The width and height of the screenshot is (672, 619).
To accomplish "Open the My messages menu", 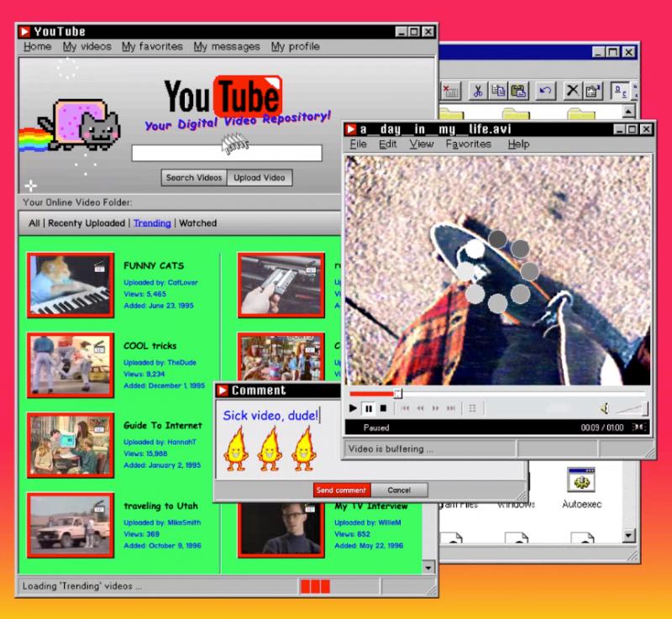I will (x=227, y=46).
